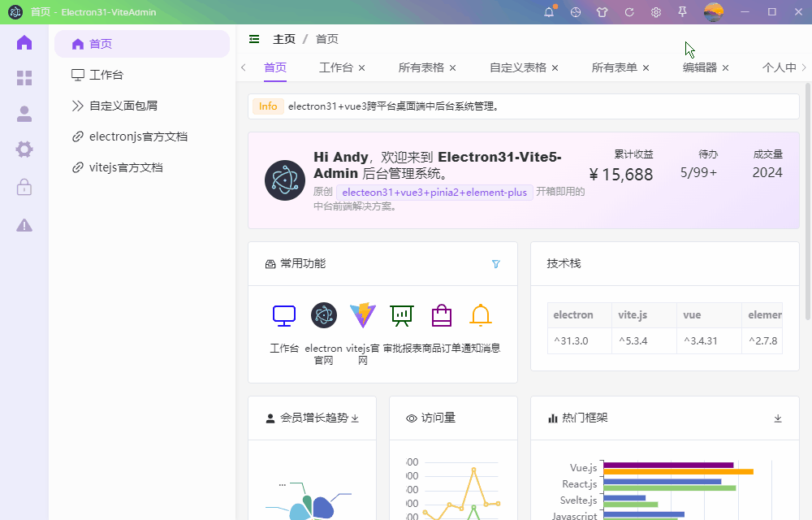Click the purple Vue.js chart bar
This screenshot has width=812, height=520.
(x=668, y=465)
